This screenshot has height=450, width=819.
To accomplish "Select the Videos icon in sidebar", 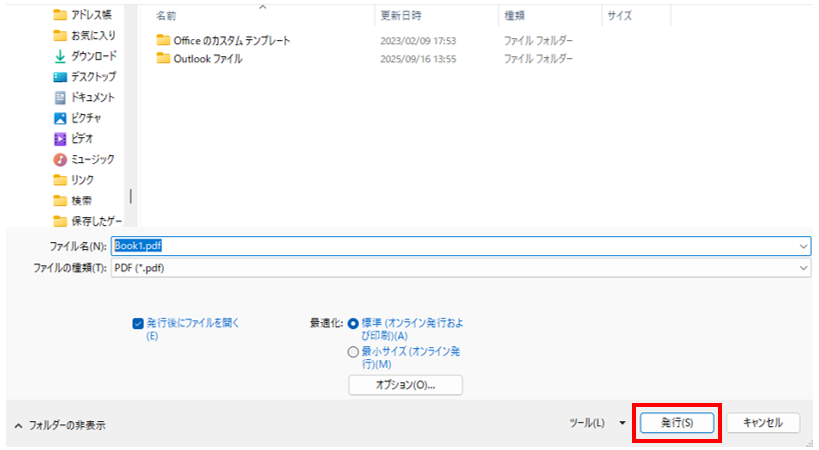I will pos(60,138).
